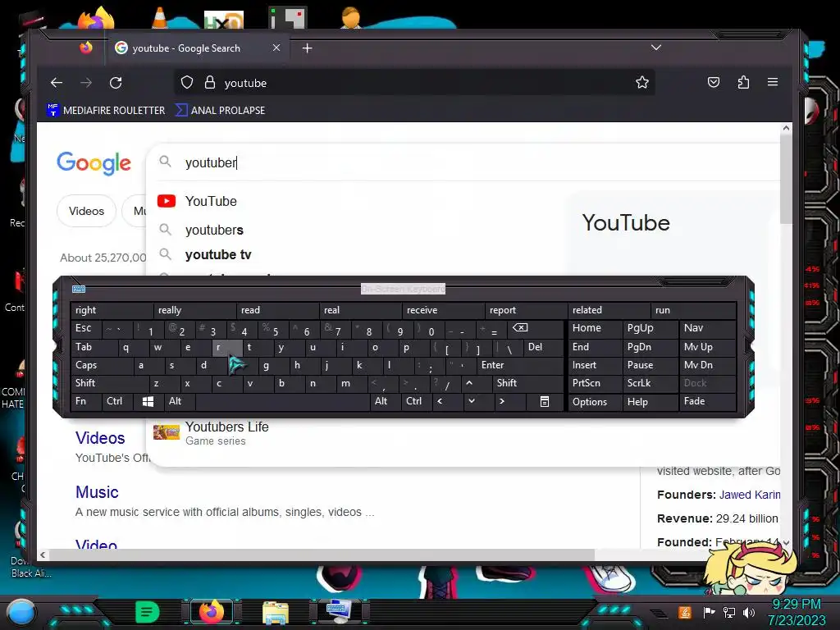840x630 pixels.
Task: Toggle Fade key on on-screen keyboard
Action: 708,401
